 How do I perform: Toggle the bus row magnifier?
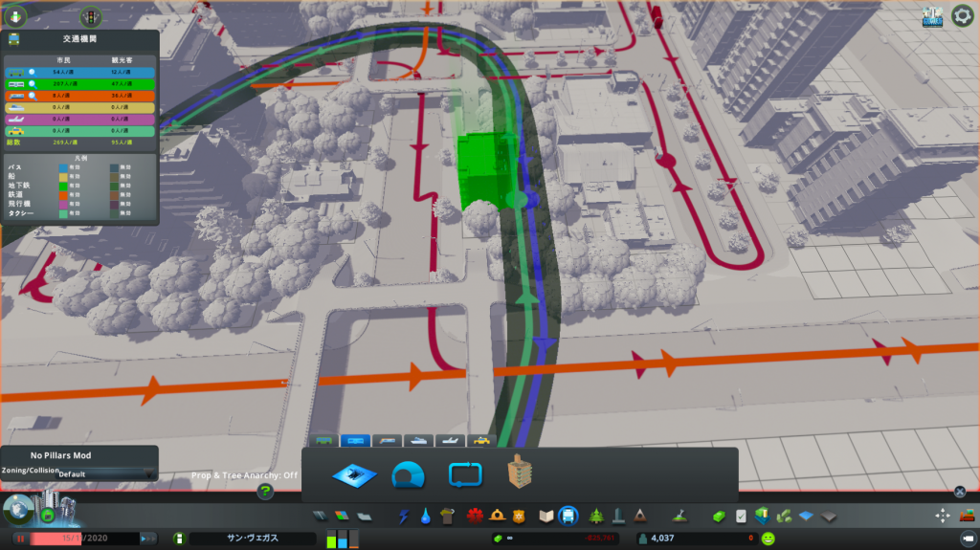coord(33,73)
